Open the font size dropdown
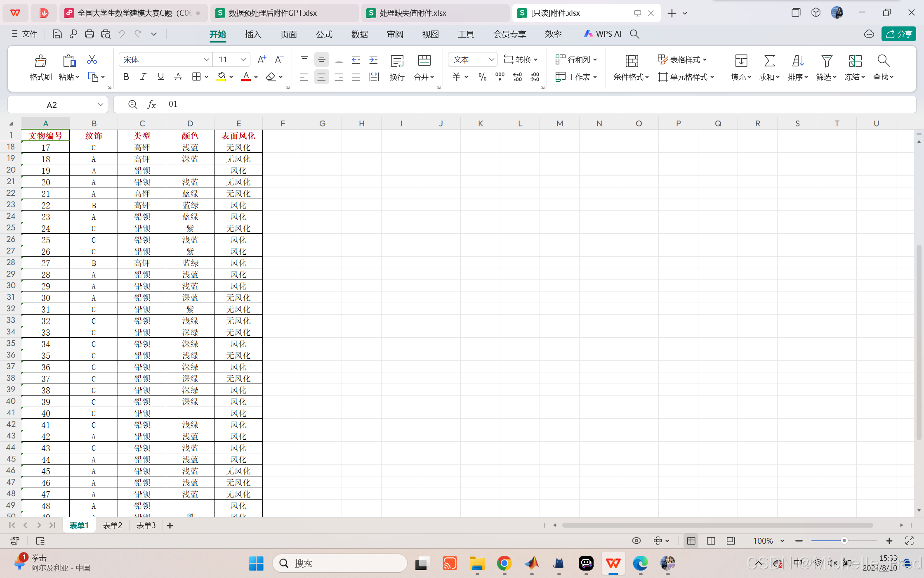 point(243,60)
